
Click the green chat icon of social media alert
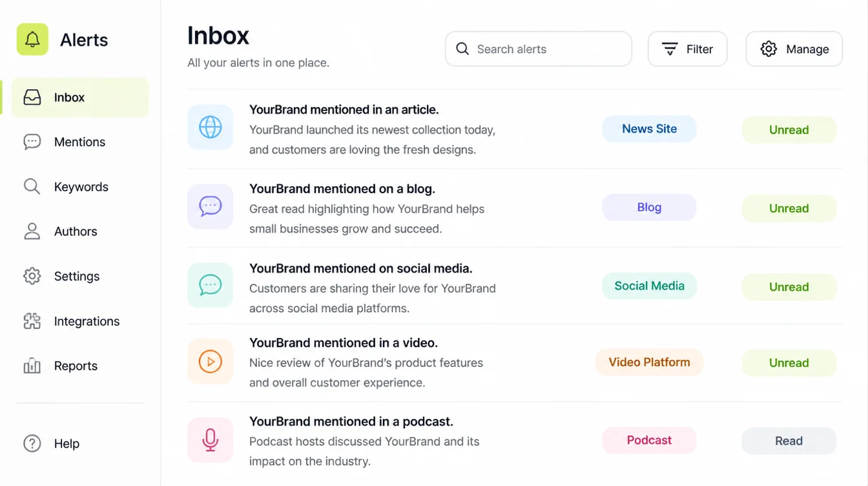[211, 285]
